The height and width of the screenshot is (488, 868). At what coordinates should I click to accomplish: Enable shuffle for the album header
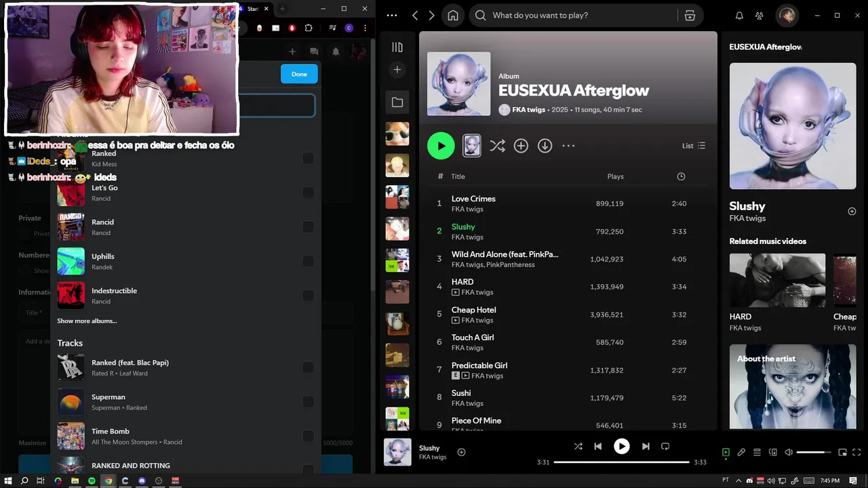pos(497,146)
